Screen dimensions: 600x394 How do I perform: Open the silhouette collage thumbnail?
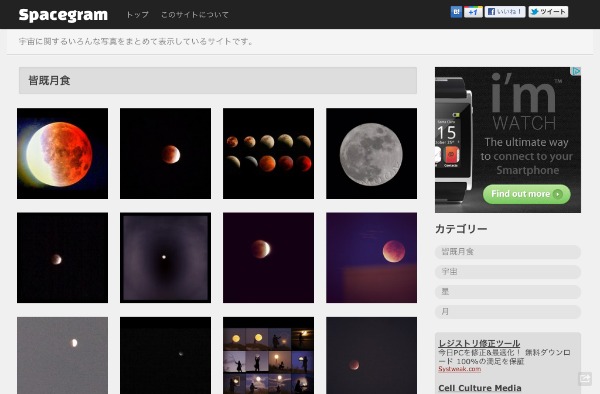tap(268, 355)
